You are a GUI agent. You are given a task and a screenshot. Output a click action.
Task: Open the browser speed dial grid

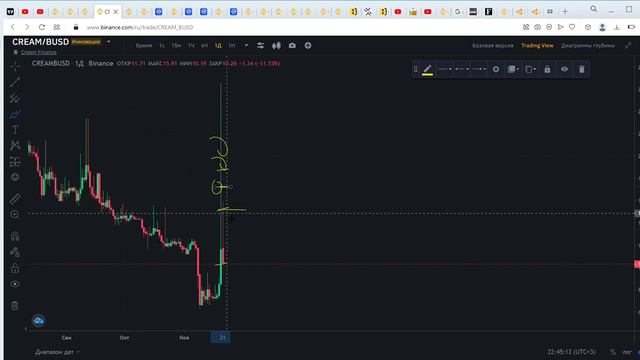(x=57, y=27)
